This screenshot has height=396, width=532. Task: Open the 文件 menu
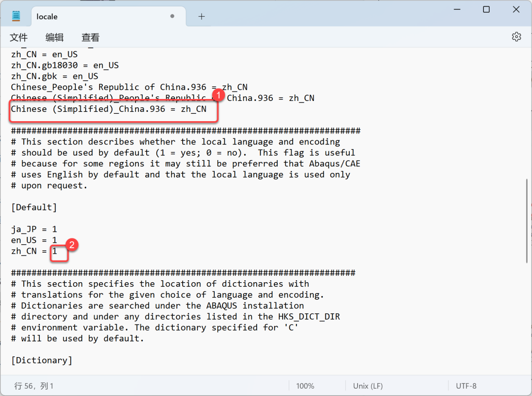click(18, 37)
